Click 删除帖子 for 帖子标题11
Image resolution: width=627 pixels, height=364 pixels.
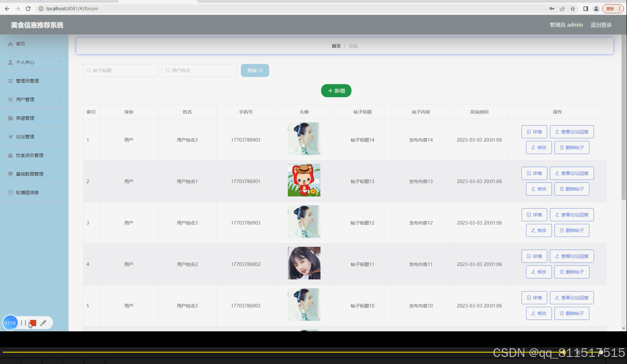572,272
